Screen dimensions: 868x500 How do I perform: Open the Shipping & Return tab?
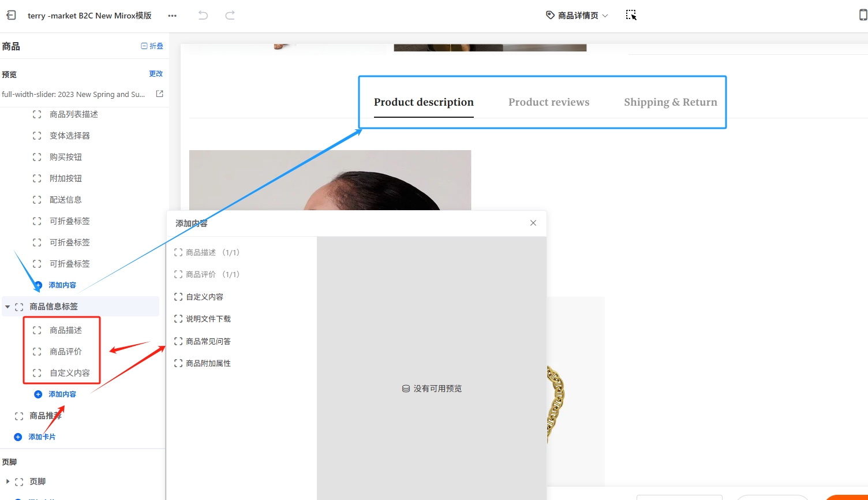click(670, 102)
